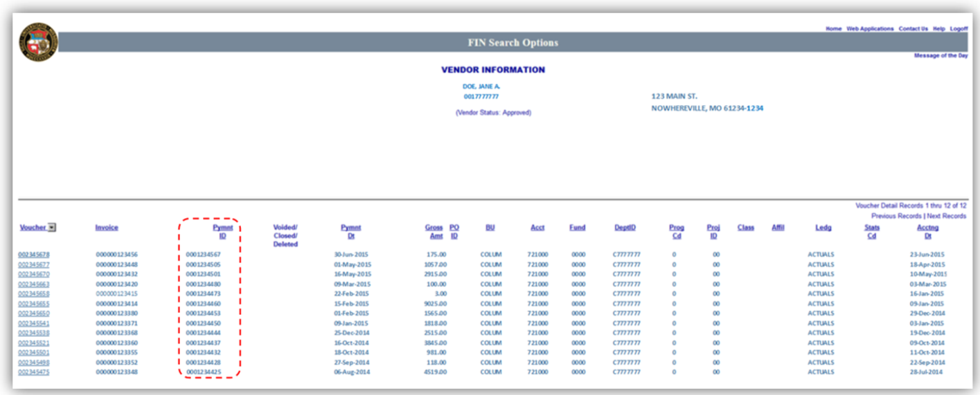Open voucher 002345670

[x=34, y=274]
